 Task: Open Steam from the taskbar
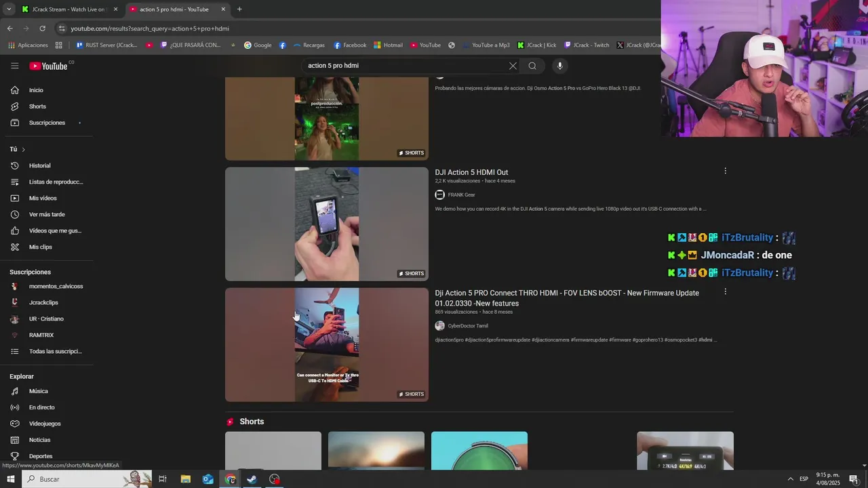point(252,479)
